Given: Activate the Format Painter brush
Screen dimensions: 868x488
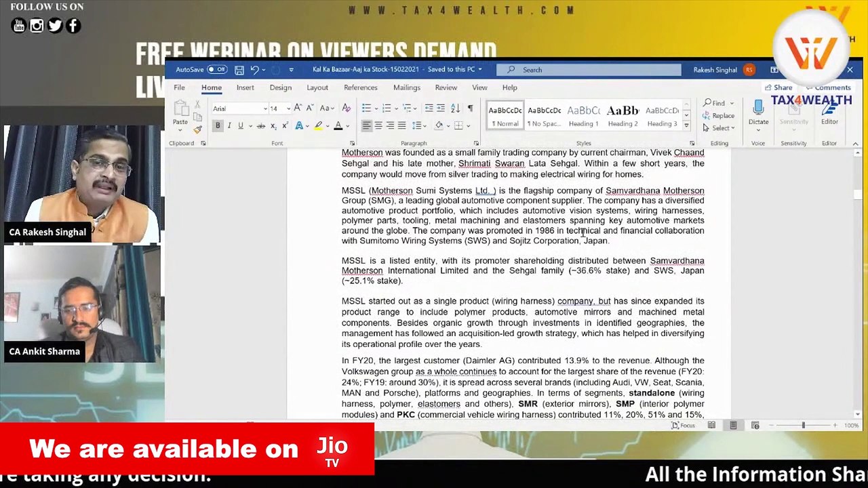Looking at the screenshot, I should [197, 129].
